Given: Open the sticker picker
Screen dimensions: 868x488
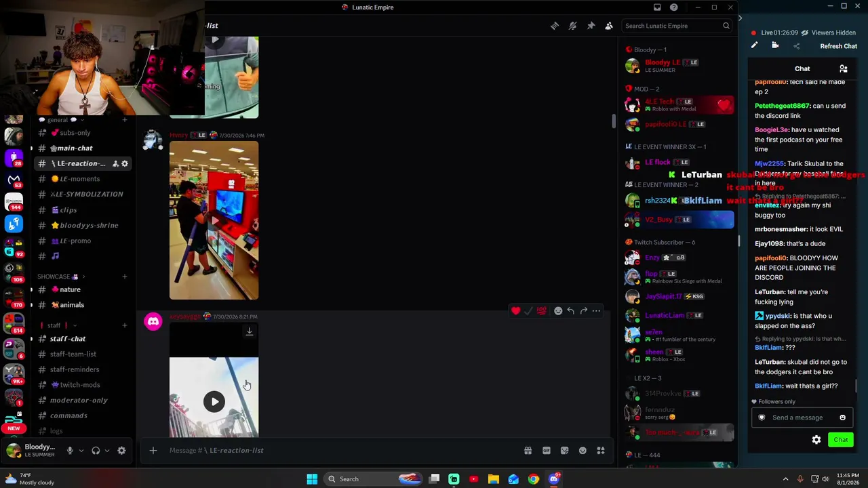Looking at the screenshot, I should point(564,451).
